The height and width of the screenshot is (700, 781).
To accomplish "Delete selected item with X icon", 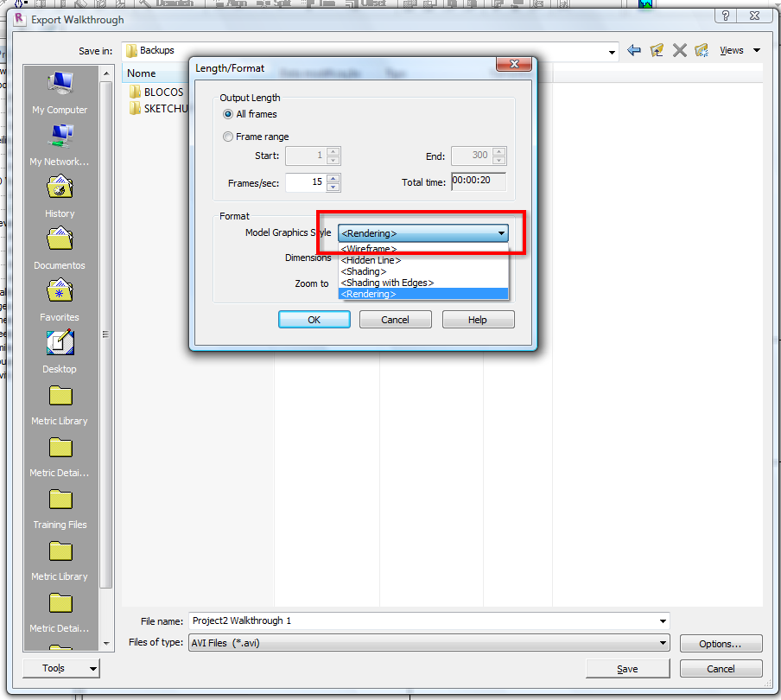I will coord(679,50).
